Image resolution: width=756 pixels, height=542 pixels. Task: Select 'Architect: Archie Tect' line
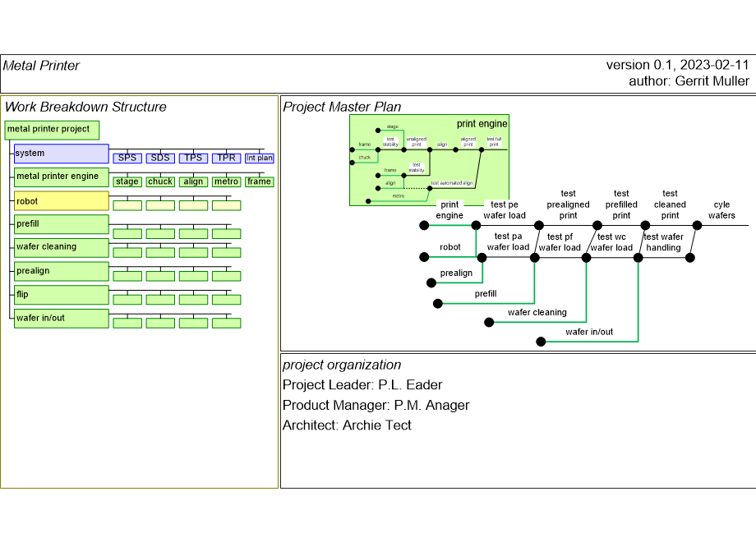click(x=347, y=425)
